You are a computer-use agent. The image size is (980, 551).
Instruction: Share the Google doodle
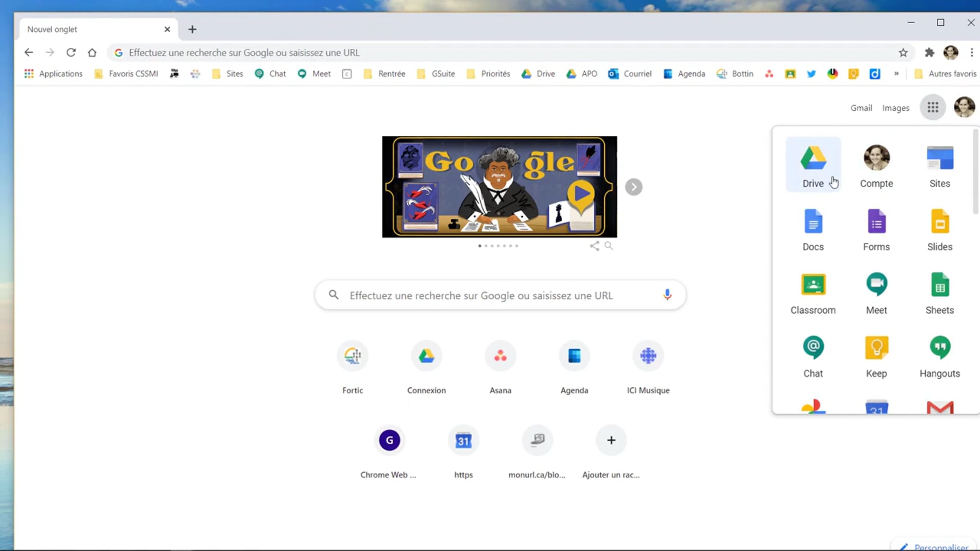coord(594,246)
